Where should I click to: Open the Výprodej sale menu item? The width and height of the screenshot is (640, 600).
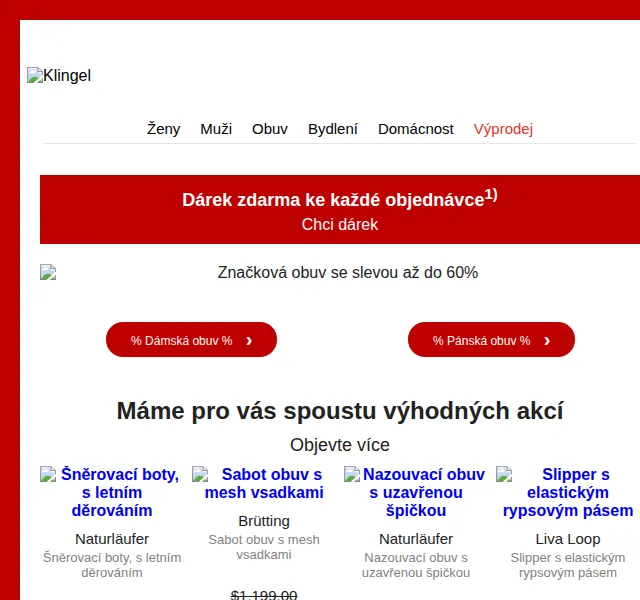tap(503, 129)
